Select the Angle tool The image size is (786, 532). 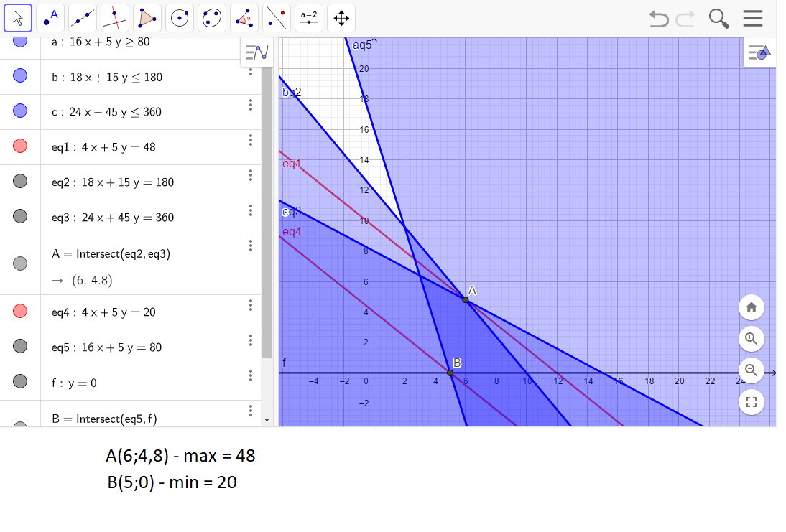click(x=244, y=18)
